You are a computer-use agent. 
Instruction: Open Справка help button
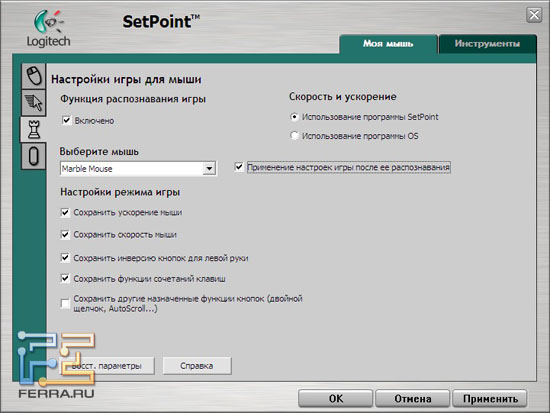197,366
